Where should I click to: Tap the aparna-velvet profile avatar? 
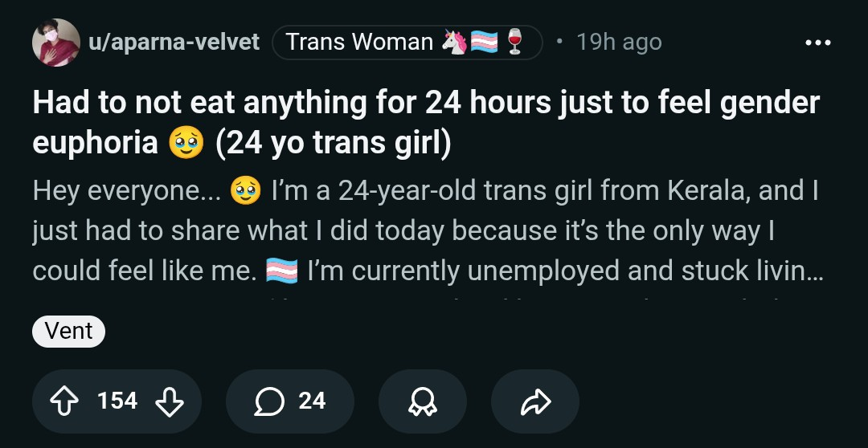tap(56, 43)
